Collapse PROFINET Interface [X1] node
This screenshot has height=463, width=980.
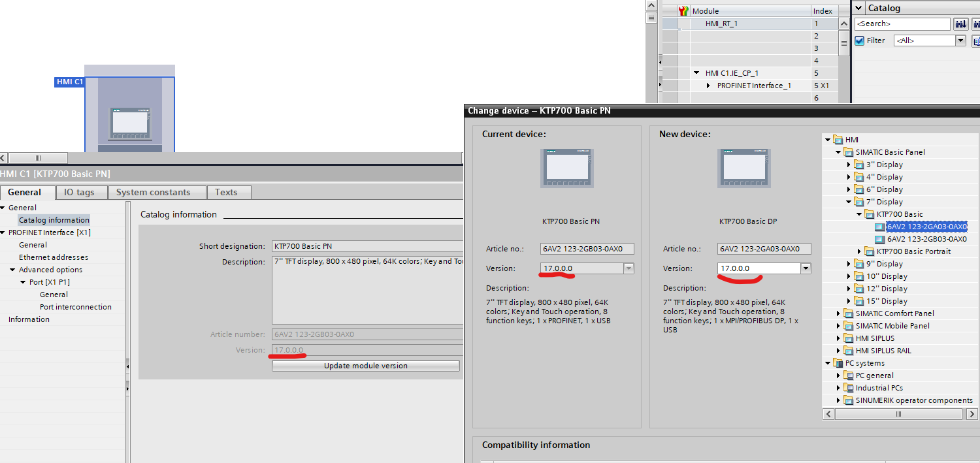click(x=3, y=232)
